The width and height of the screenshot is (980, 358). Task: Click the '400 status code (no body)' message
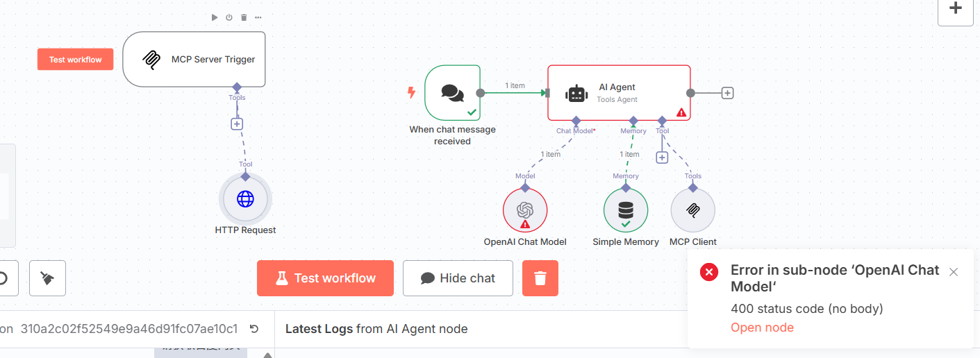(806, 309)
